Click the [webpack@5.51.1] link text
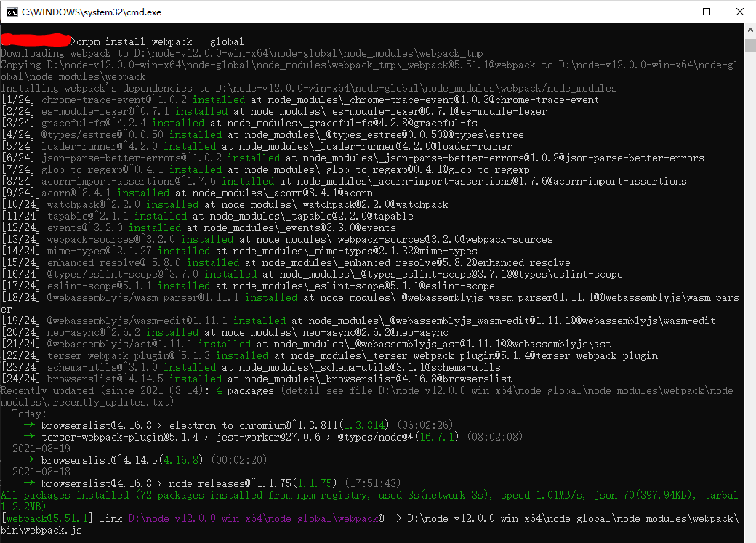Viewport: 756px width, 543px height. (x=62, y=518)
